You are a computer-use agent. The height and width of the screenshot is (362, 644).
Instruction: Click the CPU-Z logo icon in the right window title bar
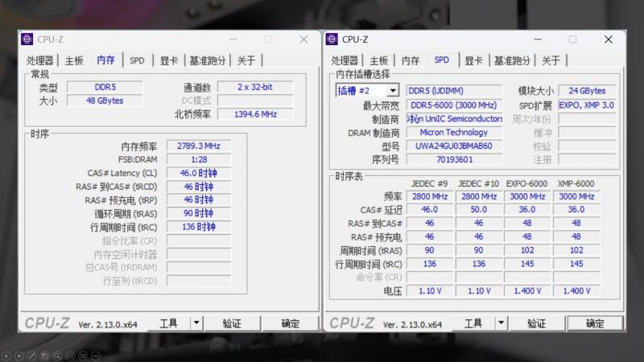[332, 39]
